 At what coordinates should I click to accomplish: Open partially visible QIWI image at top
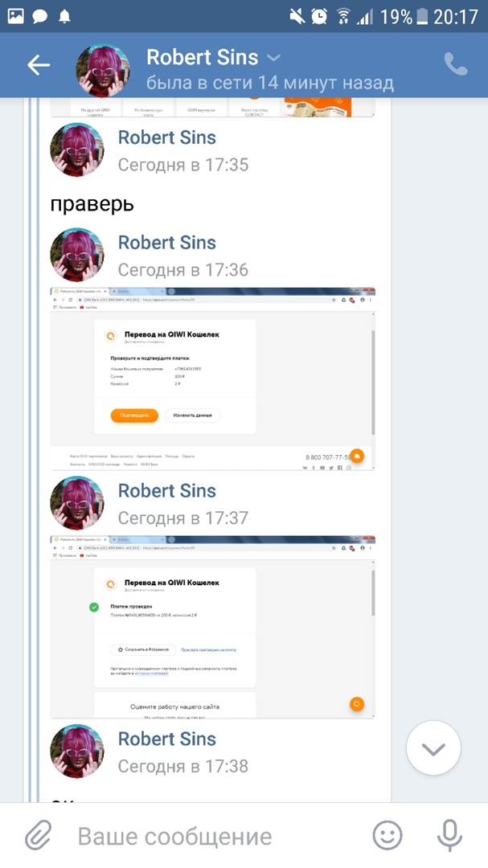[213, 108]
